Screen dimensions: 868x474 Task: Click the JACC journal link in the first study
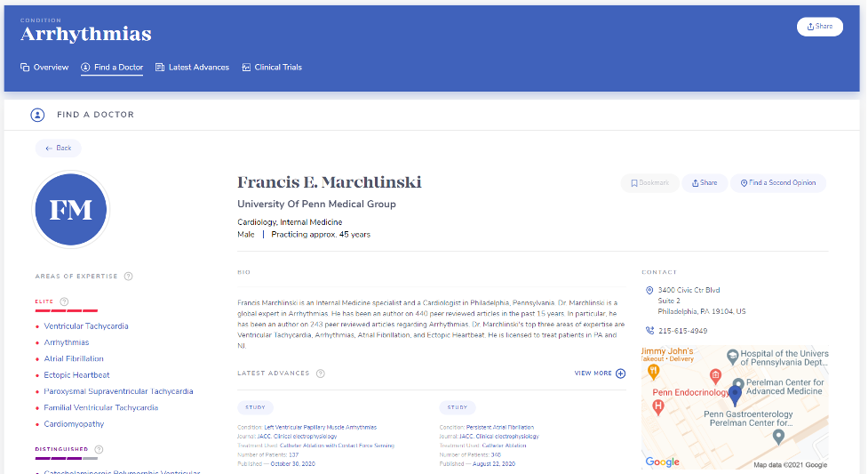297,437
